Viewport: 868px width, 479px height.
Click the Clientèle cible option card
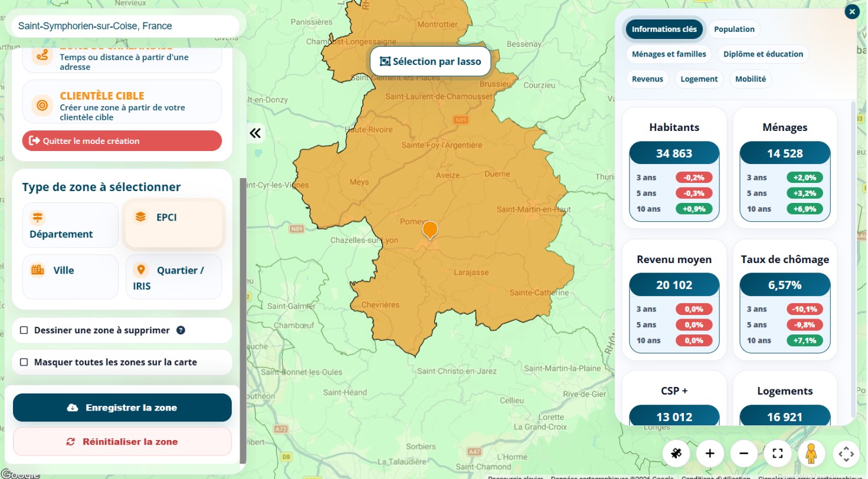click(x=122, y=101)
